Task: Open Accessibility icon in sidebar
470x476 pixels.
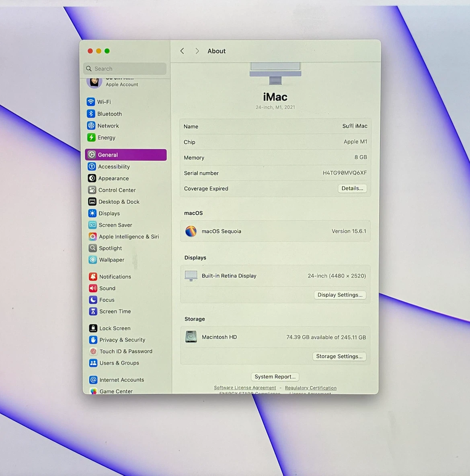Action: point(92,166)
